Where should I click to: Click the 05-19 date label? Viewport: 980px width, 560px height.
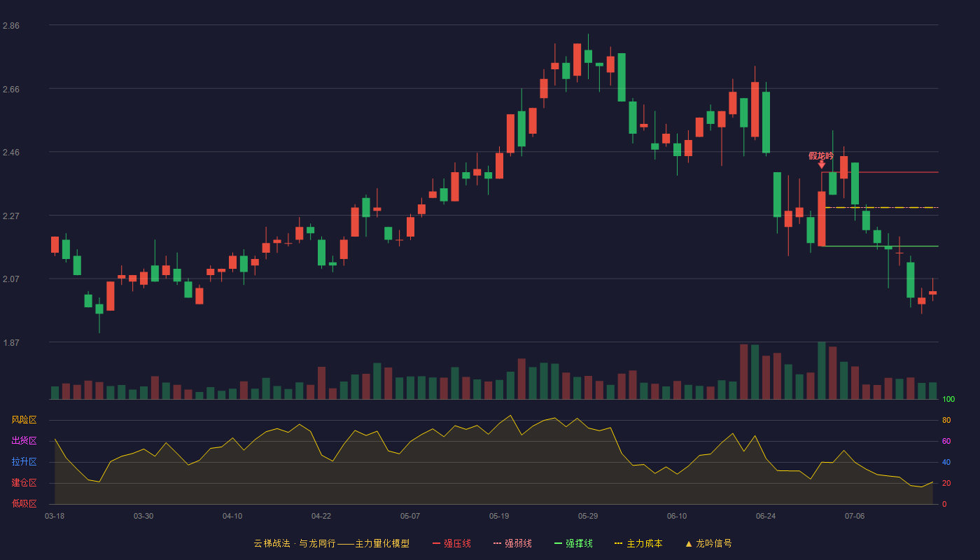click(x=499, y=516)
